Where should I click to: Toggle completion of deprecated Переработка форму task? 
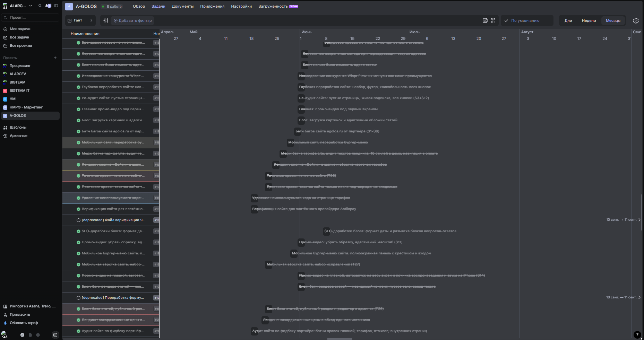click(78, 298)
